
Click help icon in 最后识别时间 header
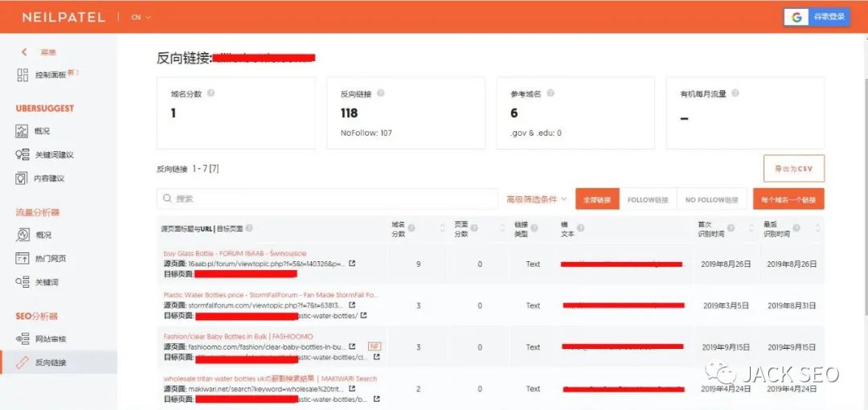796,228
